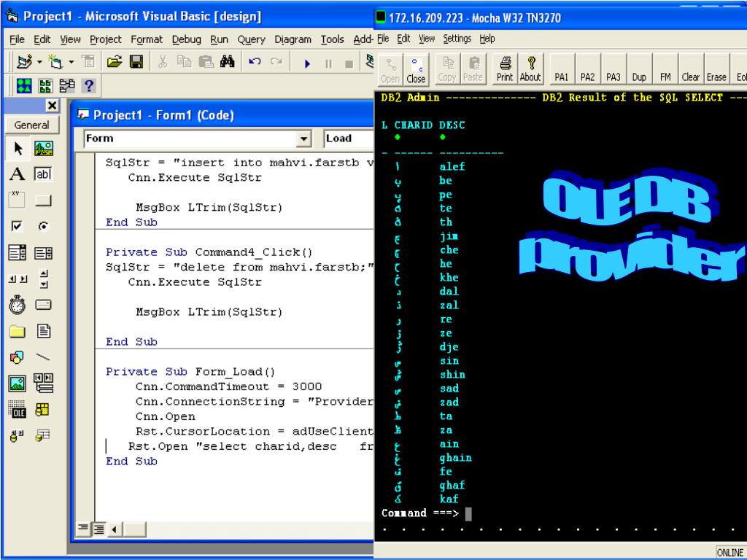This screenshot has height=560, width=747.
Task: Select the Line control tool
Action: pos(43,357)
